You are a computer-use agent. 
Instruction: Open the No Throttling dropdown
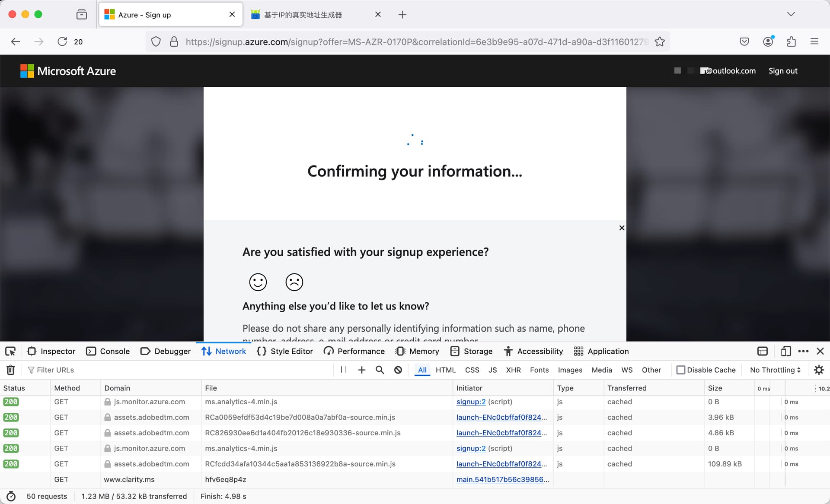click(x=776, y=370)
